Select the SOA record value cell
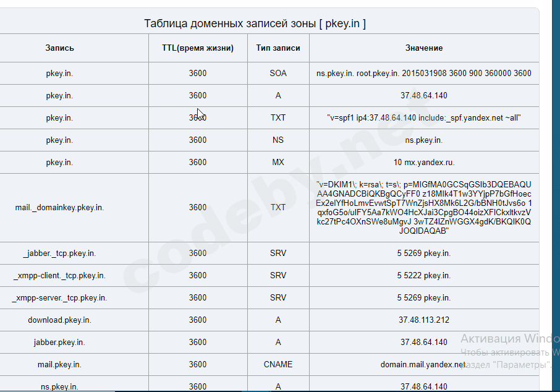The image size is (560, 392). pyautogui.click(x=424, y=73)
